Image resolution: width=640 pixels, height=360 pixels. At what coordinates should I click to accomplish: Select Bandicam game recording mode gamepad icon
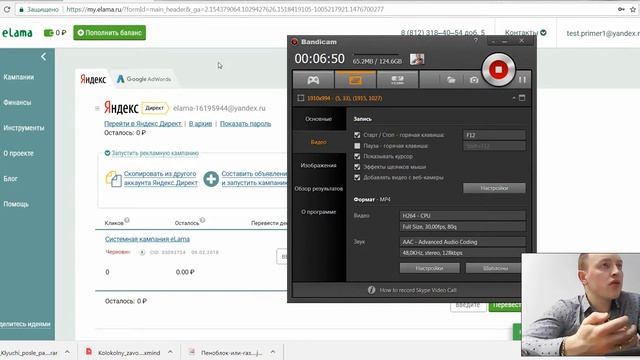point(313,80)
